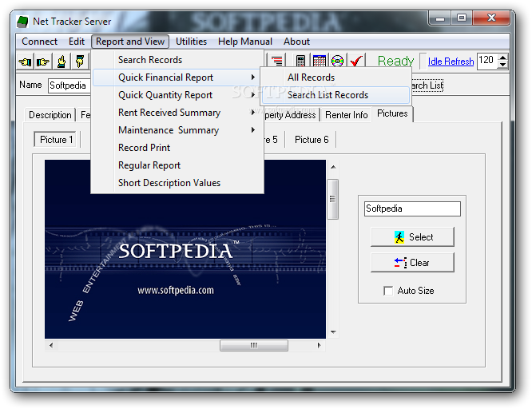Choose All Records submenu item

[335, 77]
